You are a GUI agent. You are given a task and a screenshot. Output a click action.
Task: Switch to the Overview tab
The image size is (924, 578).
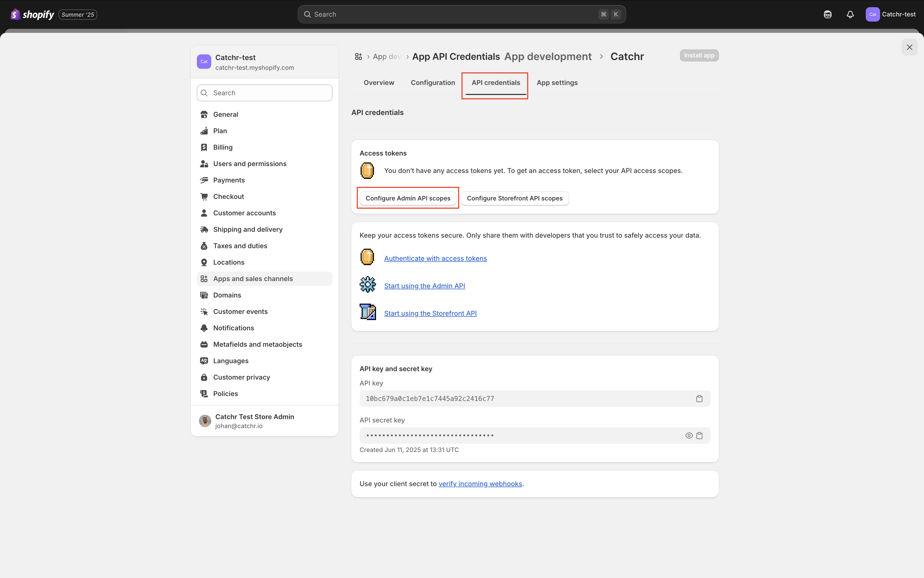[x=379, y=83]
